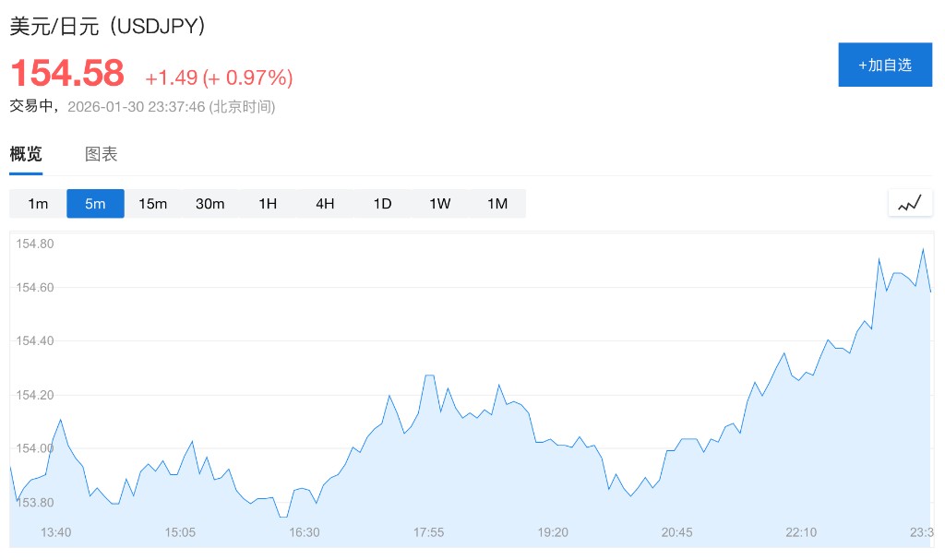The image size is (945, 560).
Task: Choose the 15m timeframe
Action: point(153,204)
